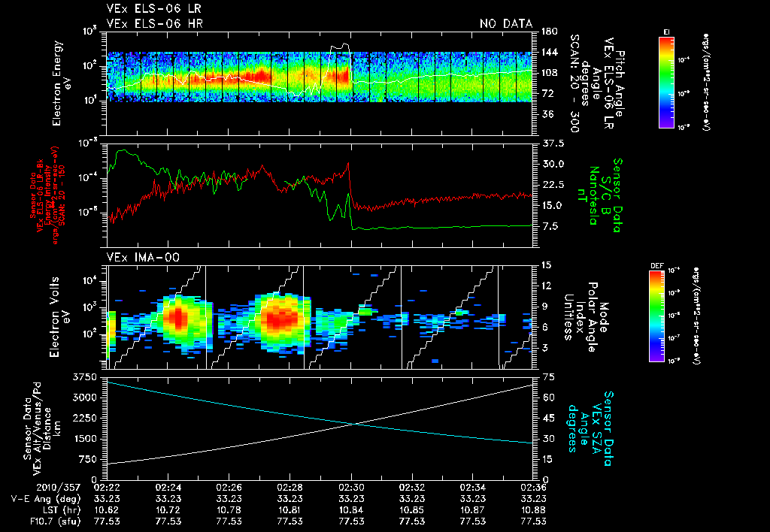The height and width of the screenshot is (532, 770).
Task: Click the LST value 10.72
Action: coord(168,510)
